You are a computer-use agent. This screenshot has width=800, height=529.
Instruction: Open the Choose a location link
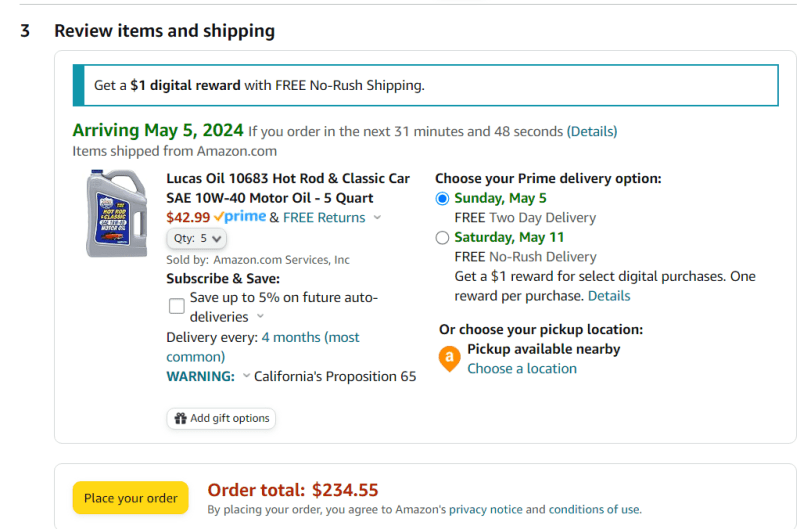click(x=522, y=368)
